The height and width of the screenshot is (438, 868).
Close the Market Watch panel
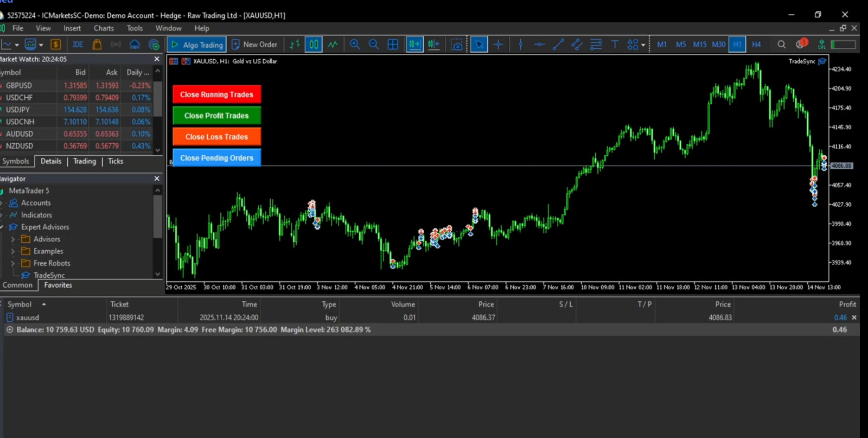157,59
